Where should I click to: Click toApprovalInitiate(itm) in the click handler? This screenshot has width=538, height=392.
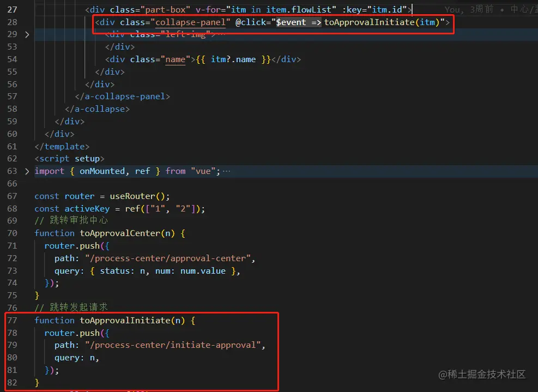click(382, 22)
